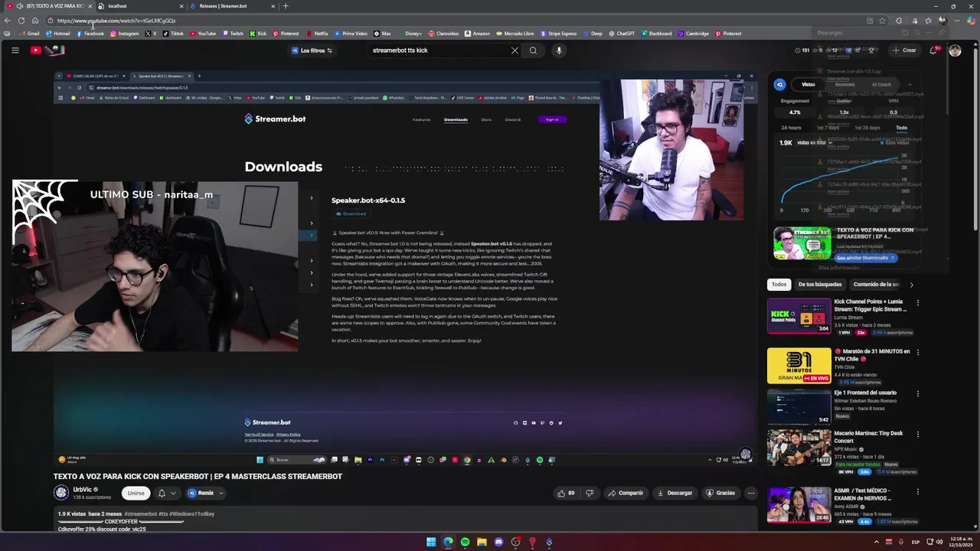Select the Todos filter chip
The width and height of the screenshot is (980, 551).
(779, 285)
